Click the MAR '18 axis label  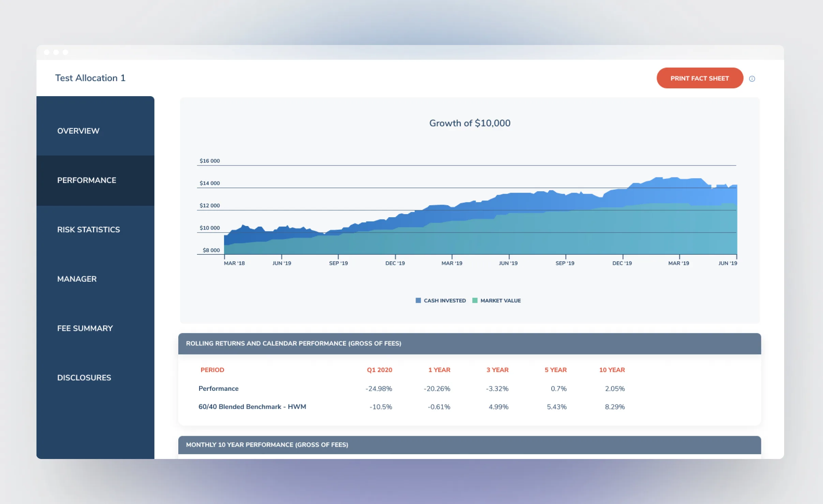coord(234,263)
